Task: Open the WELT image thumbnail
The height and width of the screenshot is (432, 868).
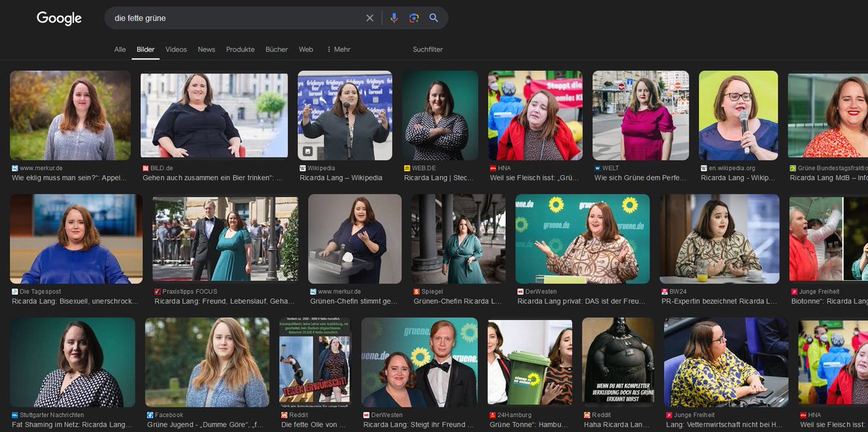Action: pos(641,115)
